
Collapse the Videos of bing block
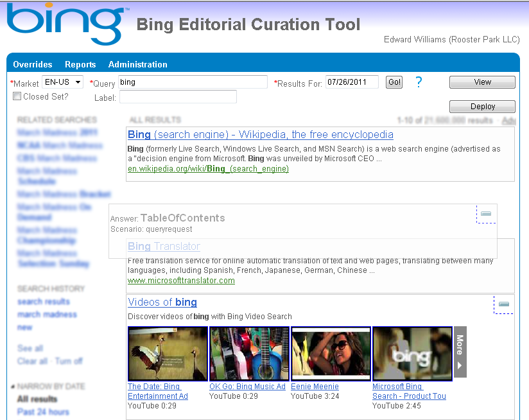(x=504, y=304)
